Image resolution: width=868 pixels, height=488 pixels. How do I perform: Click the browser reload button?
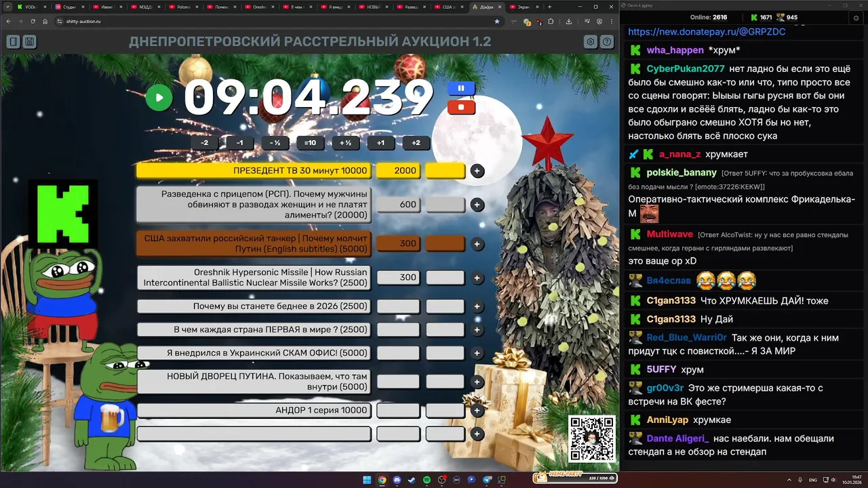click(32, 21)
